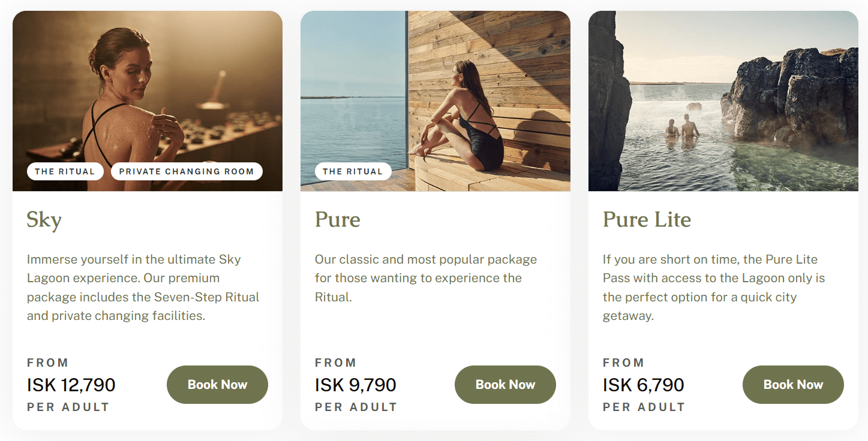Screen dimensions: 868x441
Task: Open the Pure Lite lagoon rocks photo
Action: pyautogui.click(x=723, y=101)
